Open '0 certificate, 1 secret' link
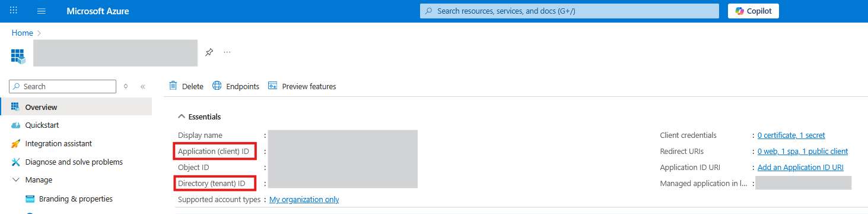 point(791,136)
